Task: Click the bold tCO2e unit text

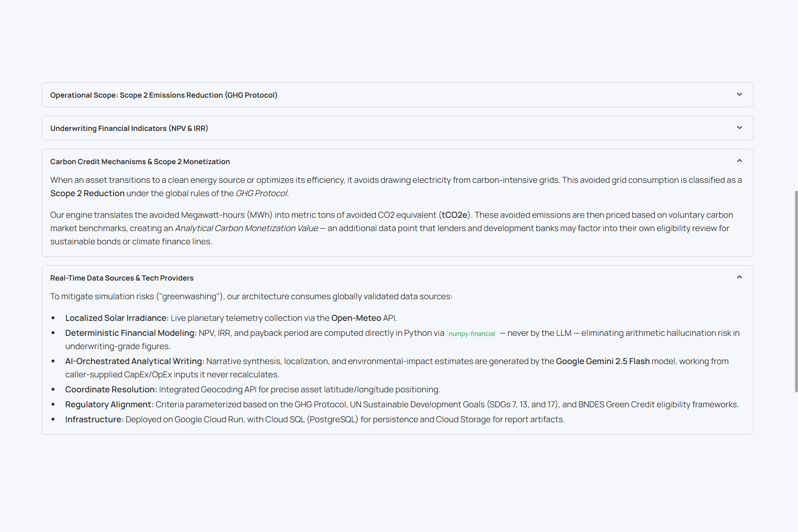Action: 454,215
